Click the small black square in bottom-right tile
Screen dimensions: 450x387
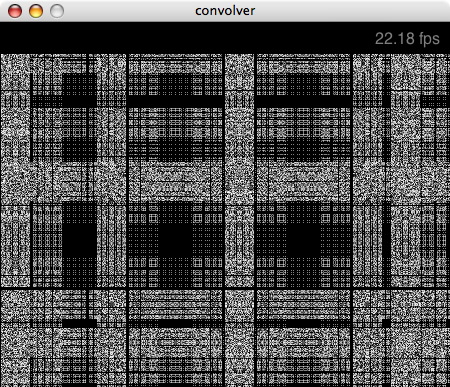coord(386,323)
